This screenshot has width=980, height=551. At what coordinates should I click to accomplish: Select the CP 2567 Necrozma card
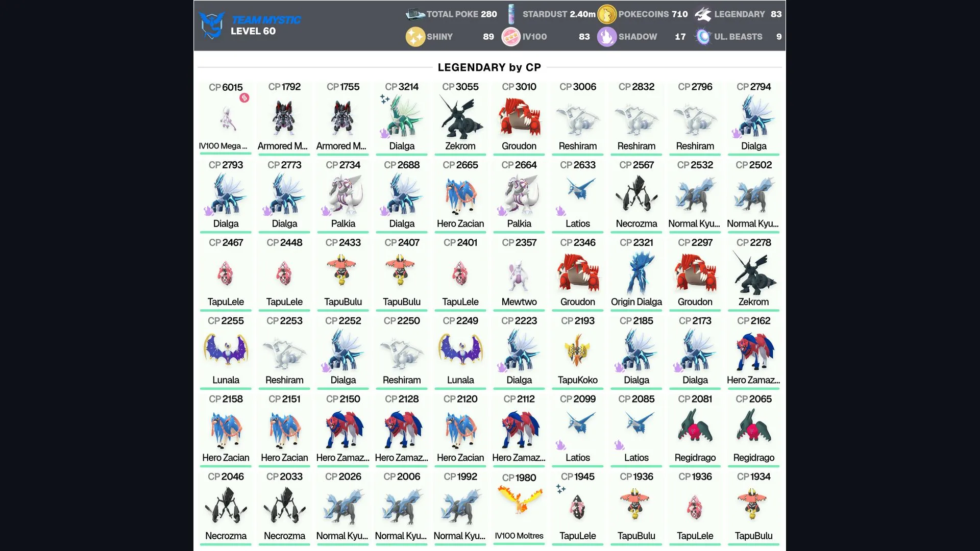tap(636, 196)
